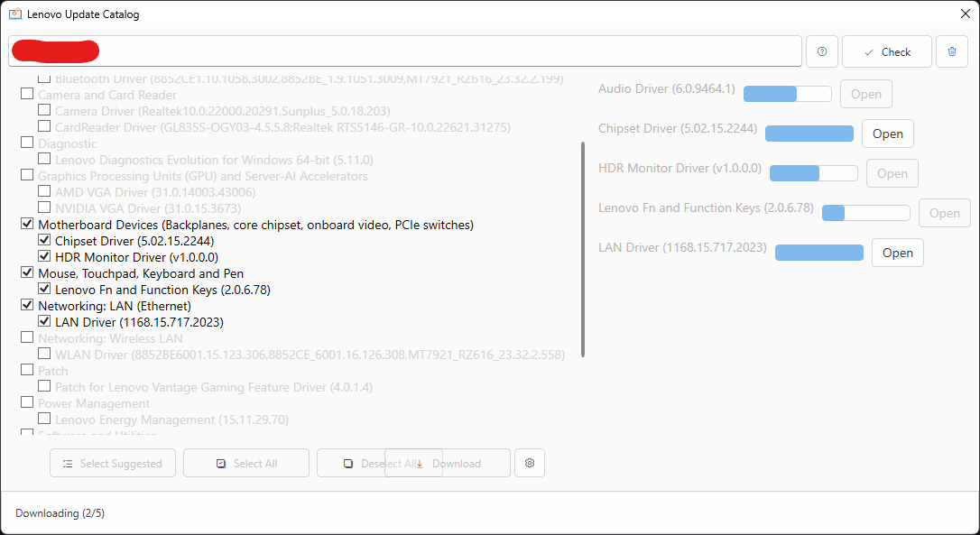Open the downloaded LAN Driver

[x=898, y=254]
